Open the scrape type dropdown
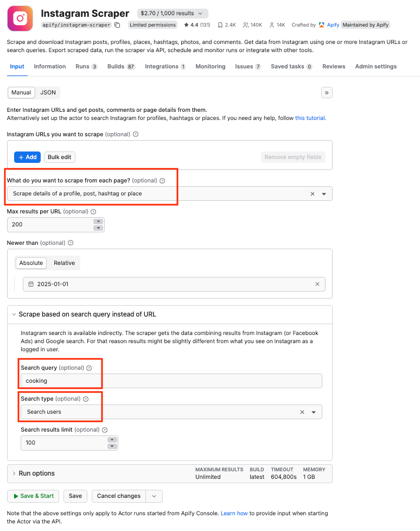 pyautogui.click(x=324, y=193)
